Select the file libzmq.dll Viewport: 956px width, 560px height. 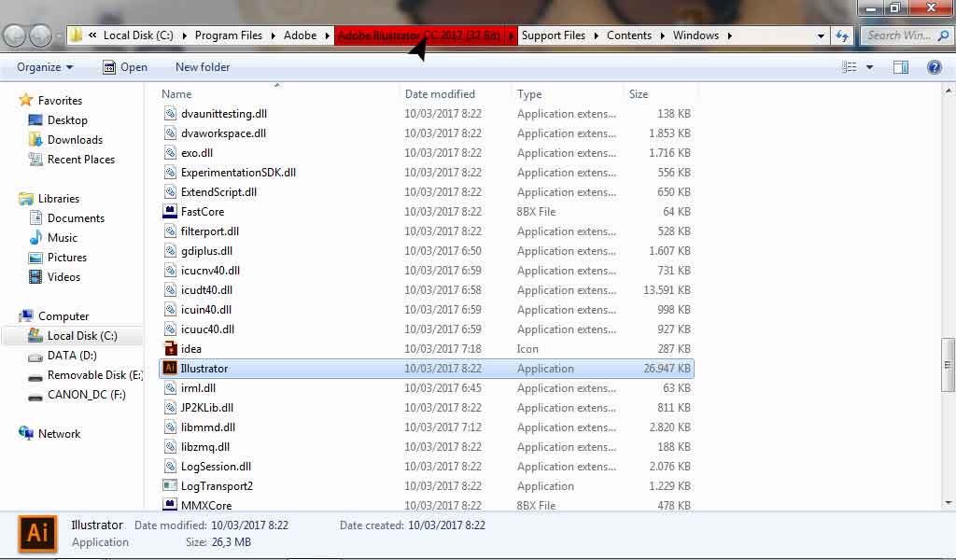coord(204,447)
